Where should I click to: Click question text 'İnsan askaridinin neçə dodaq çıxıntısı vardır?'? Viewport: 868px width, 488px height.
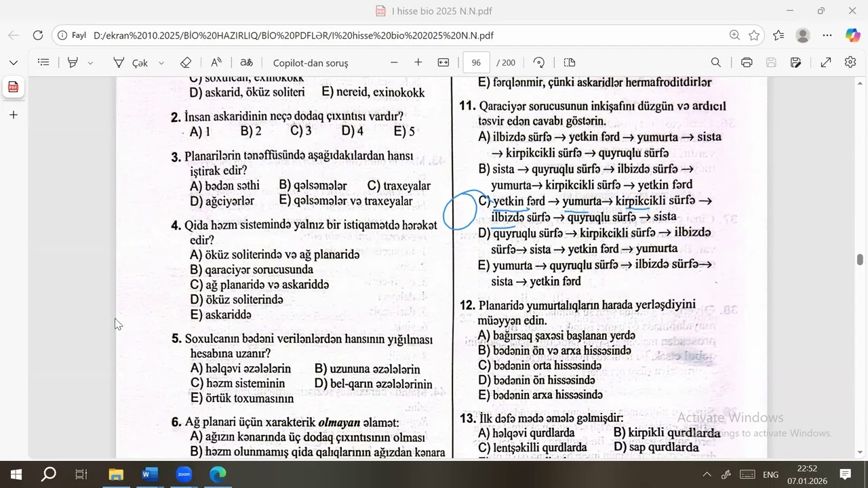294,117
